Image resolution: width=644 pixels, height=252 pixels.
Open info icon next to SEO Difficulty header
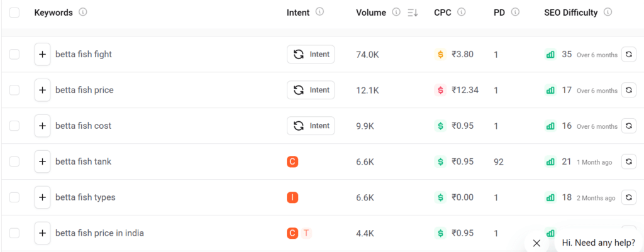tap(608, 13)
